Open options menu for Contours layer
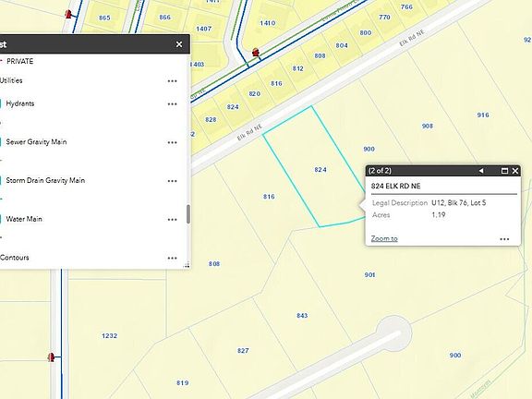Image resolution: width=532 pixels, height=399 pixels. tap(173, 259)
